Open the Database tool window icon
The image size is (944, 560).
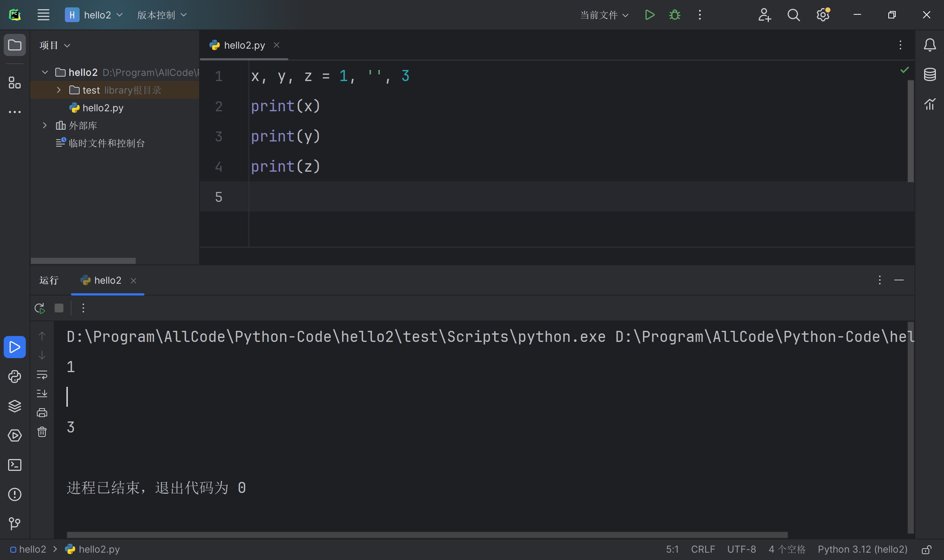(x=930, y=74)
